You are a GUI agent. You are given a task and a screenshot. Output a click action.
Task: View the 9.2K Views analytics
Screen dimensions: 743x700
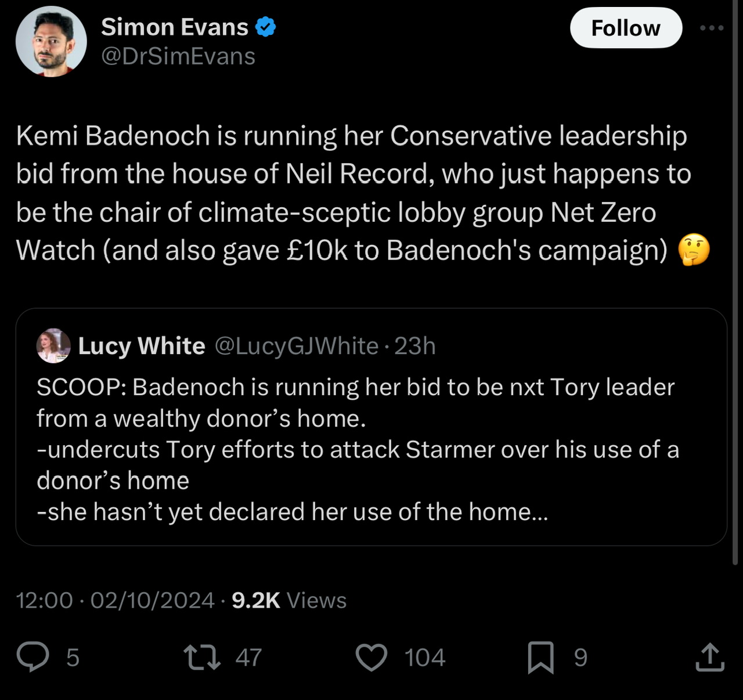coord(288,600)
